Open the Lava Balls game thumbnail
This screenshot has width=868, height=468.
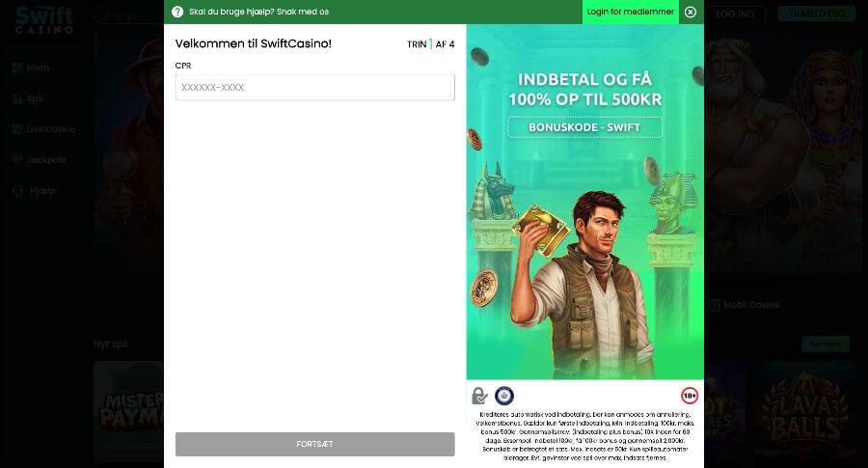805,412
